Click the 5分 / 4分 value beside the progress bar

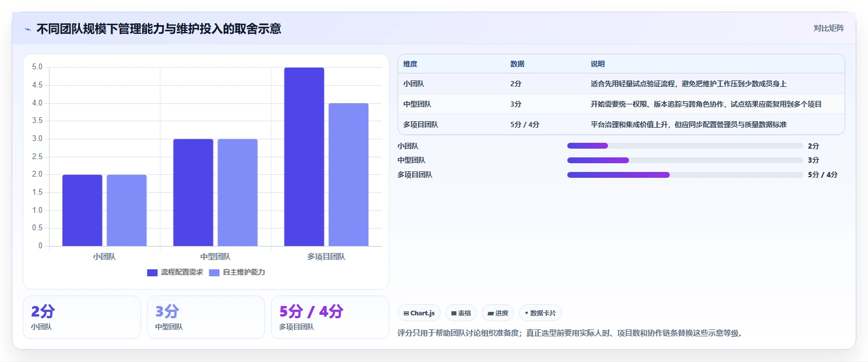823,175
